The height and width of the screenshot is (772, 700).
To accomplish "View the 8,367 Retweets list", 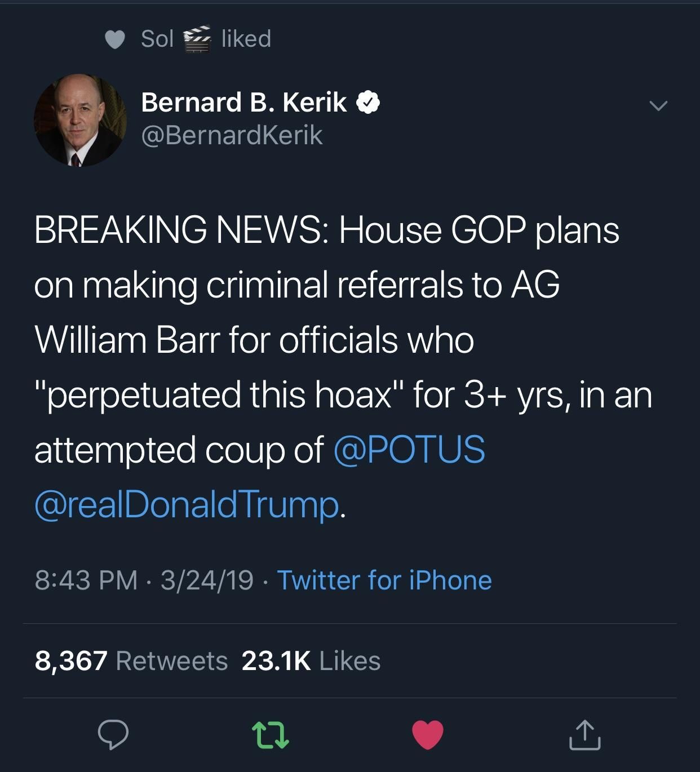I will tap(131, 661).
